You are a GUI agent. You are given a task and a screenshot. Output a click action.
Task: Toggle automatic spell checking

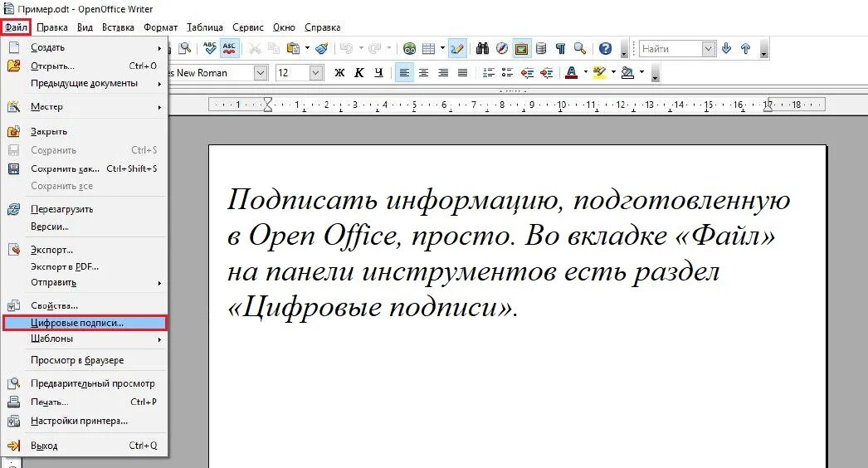[x=229, y=49]
